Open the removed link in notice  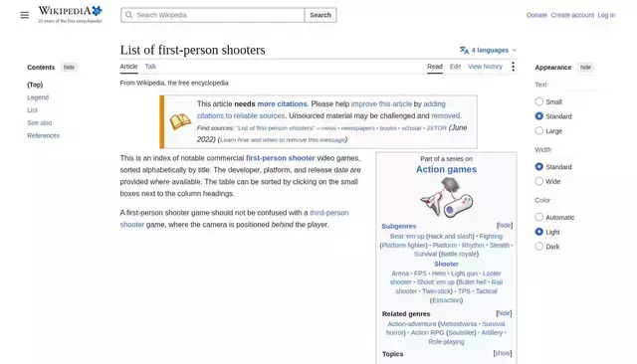(x=446, y=115)
